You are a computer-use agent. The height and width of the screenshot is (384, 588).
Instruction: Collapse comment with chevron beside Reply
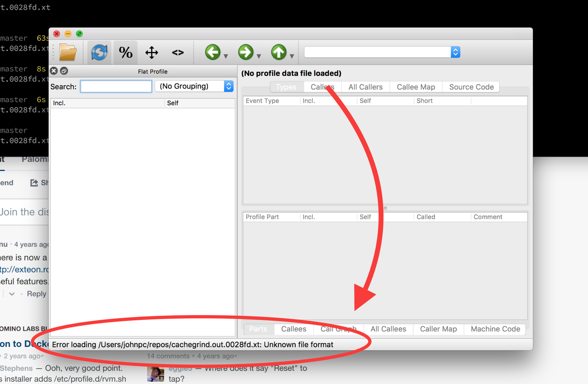12,294
